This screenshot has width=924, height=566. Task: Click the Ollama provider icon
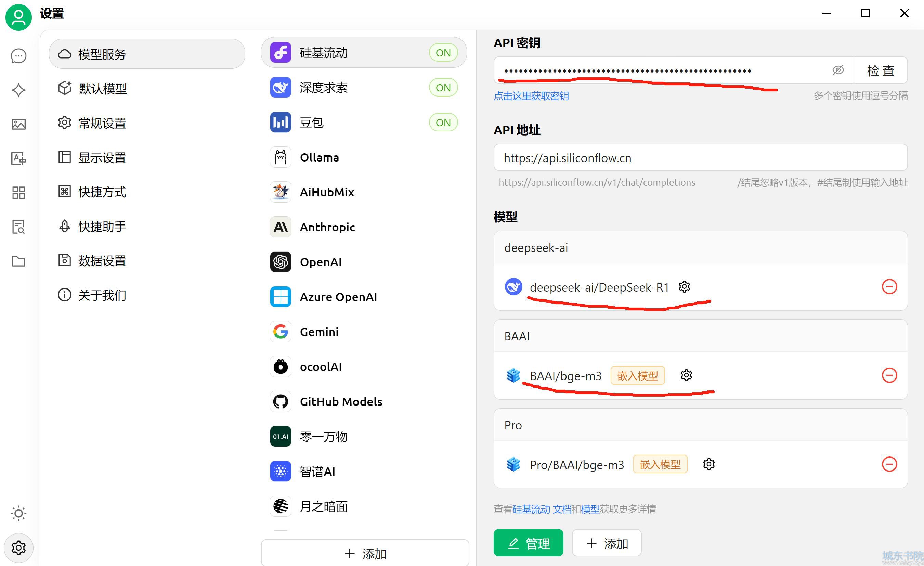pyautogui.click(x=281, y=157)
